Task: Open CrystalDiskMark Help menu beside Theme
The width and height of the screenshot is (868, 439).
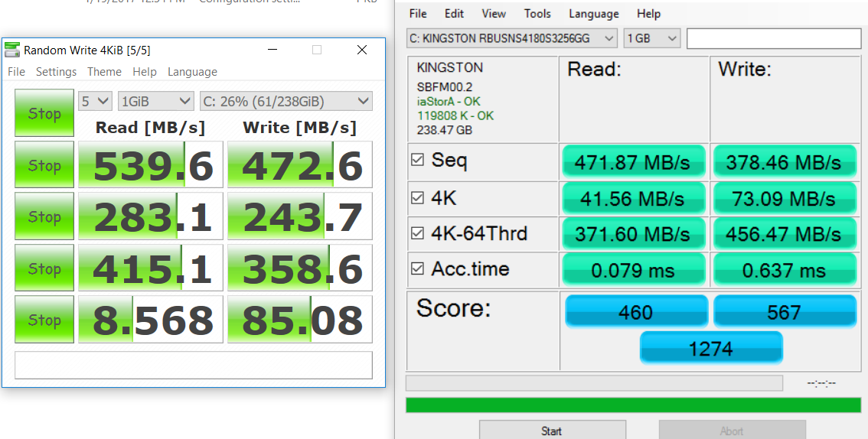Action: [x=145, y=72]
